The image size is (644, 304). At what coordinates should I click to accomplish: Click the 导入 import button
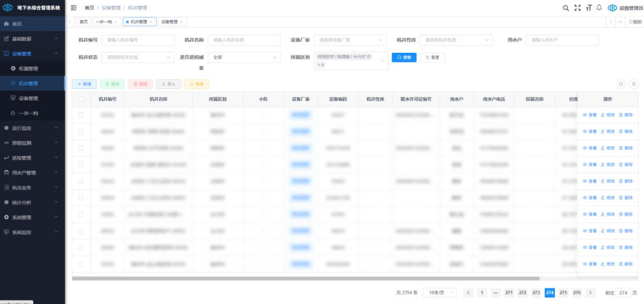(x=168, y=84)
